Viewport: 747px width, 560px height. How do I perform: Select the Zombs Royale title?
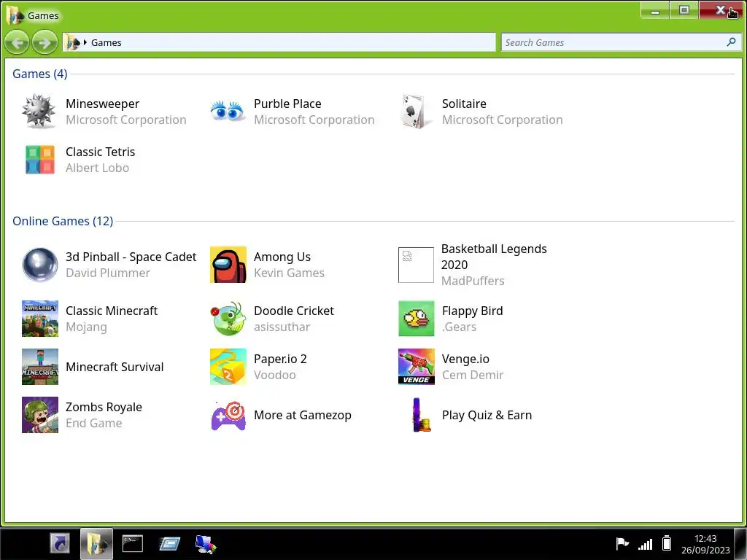[104, 407]
